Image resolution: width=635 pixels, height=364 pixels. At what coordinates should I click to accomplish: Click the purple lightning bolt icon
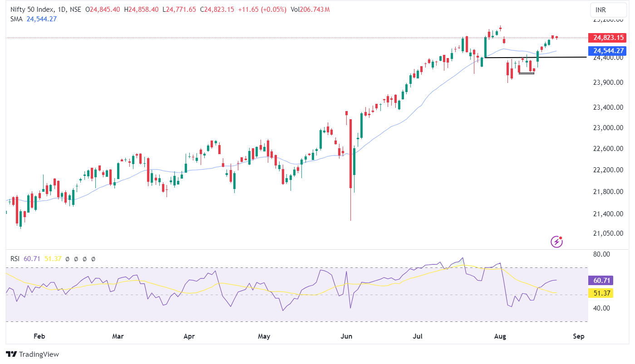[557, 242]
